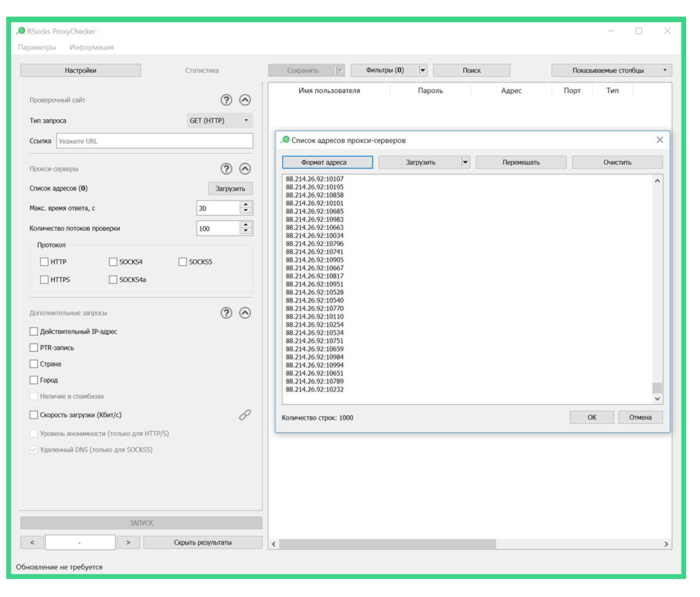Click the previous page arrow button
The width and height of the screenshot is (700, 597).
32,542
